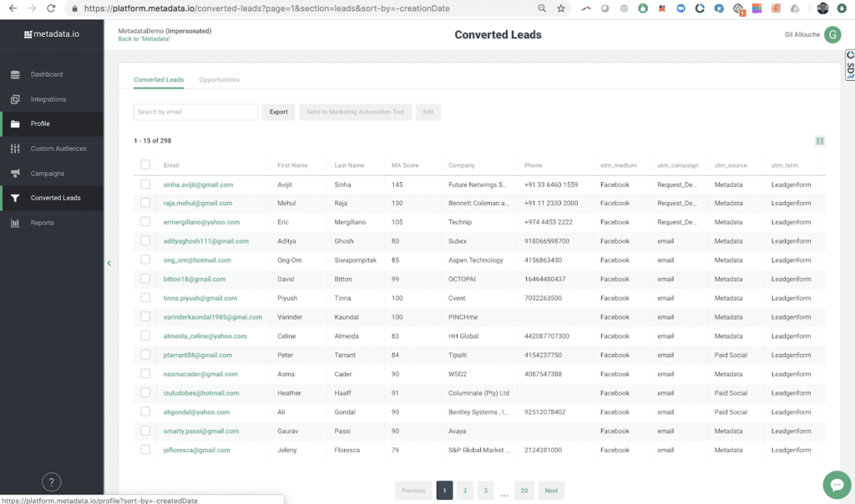Image resolution: width=855 pixels, height=504 pixels.
Task: Check the ptarrant88@gmail.com row checkbox
Action: pos(145,355)
